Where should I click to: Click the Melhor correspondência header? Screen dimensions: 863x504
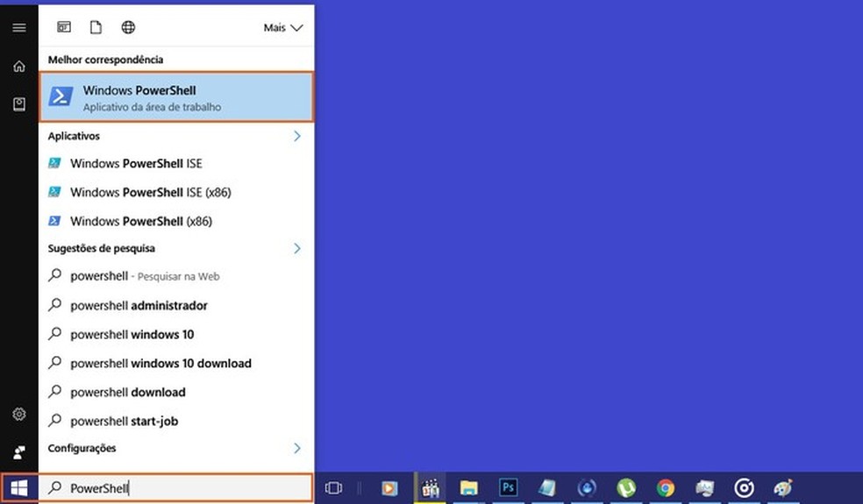[x=105, y=60]
